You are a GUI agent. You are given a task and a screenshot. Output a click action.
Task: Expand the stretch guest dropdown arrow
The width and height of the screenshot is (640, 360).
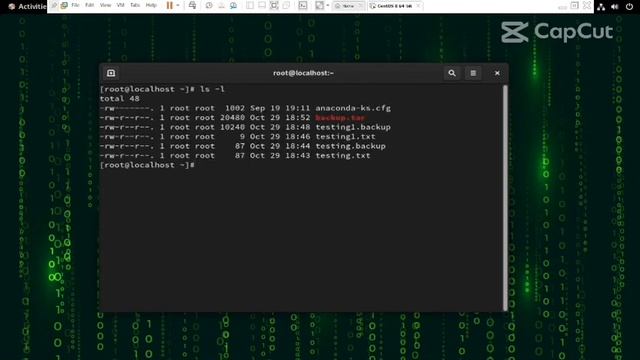pyautogui.click(x=327, y=5)
